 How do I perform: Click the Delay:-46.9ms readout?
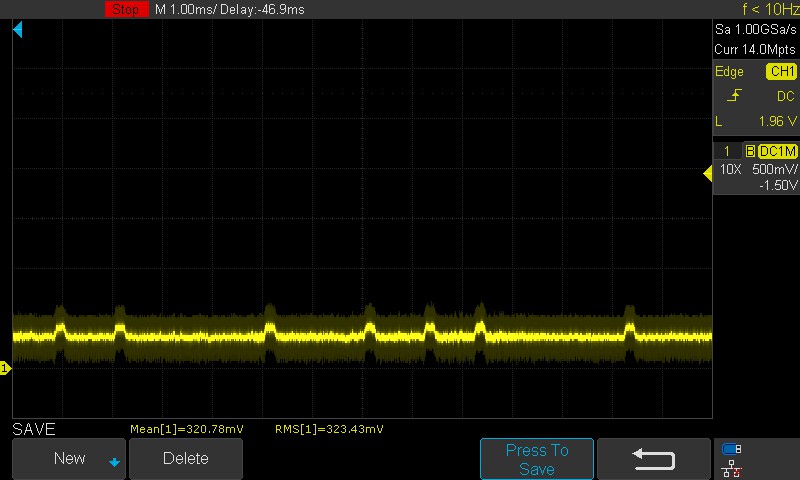click(x=262, y=9)
